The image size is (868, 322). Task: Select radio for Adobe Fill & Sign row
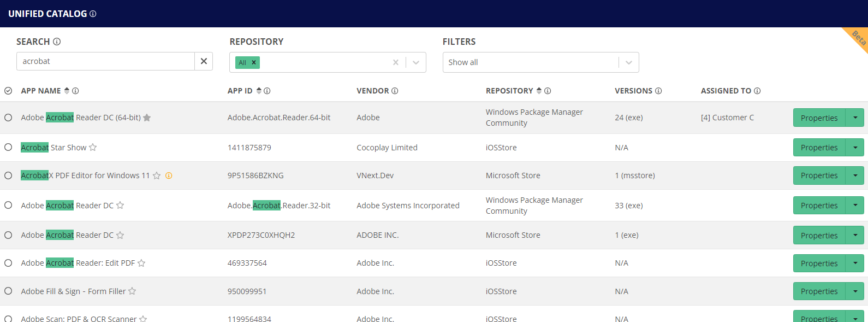point(8,291)
